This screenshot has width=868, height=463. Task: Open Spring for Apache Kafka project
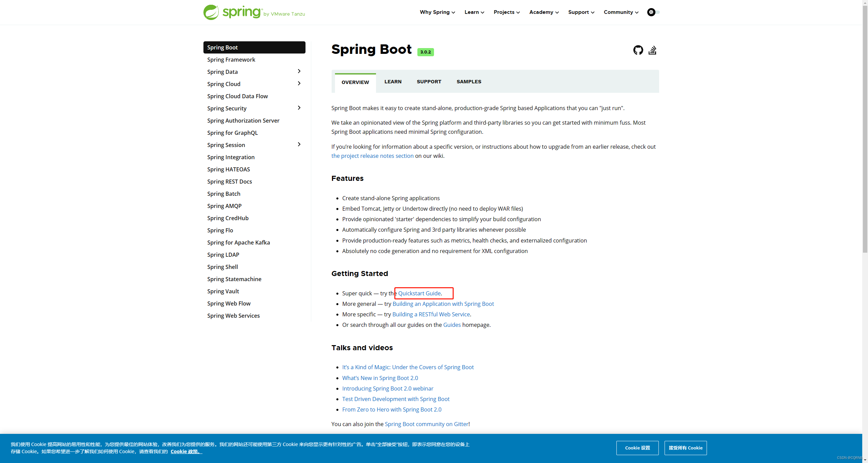[x=238, y=243]
